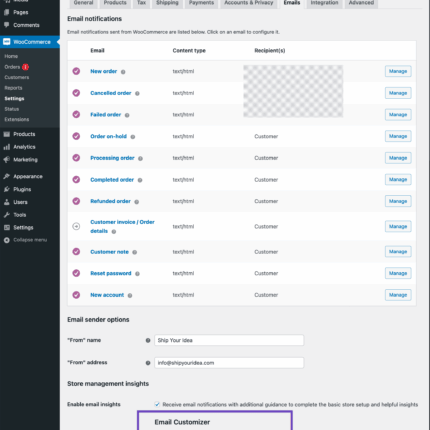Open the Completed order email link
Screen dimensions: 430x430
[x=112, y=180]
